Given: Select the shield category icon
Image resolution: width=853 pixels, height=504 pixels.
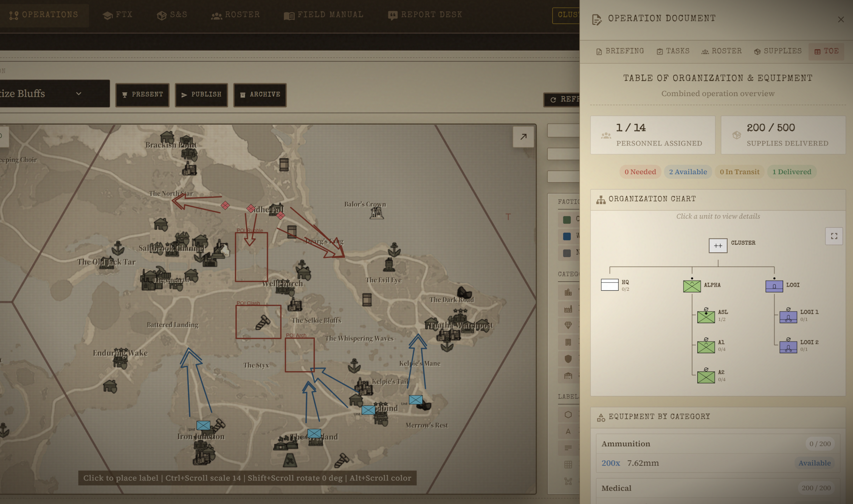Looking at the screenshot, I should (x=568, y=359).
